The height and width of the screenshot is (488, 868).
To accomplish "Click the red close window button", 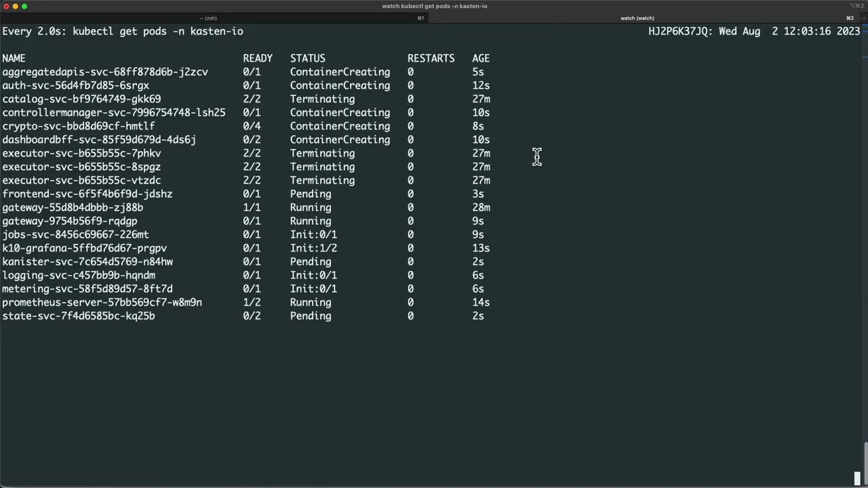I will click(x=6, y=6).
